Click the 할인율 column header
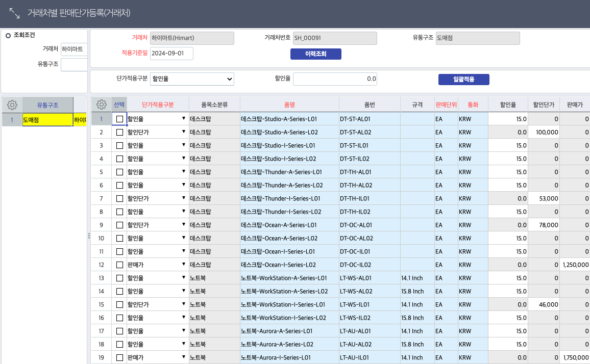The height and width of the screenshot is (364, 590). pos(508,105)
